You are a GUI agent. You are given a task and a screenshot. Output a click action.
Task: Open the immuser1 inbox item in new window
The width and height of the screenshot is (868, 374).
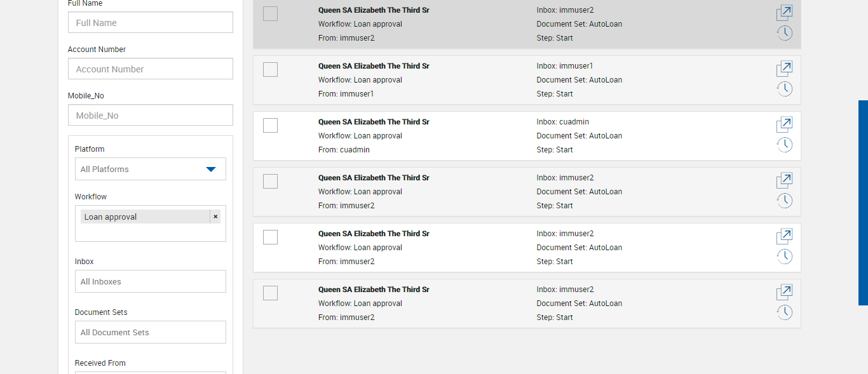[785, 69]
